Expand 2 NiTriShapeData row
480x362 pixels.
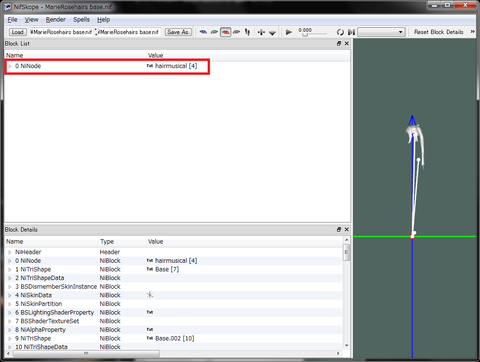click(10, 278)
